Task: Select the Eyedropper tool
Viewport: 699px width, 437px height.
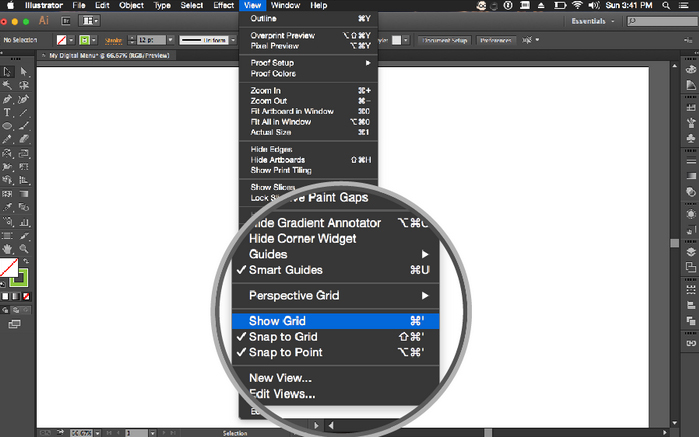Action: 7,207
